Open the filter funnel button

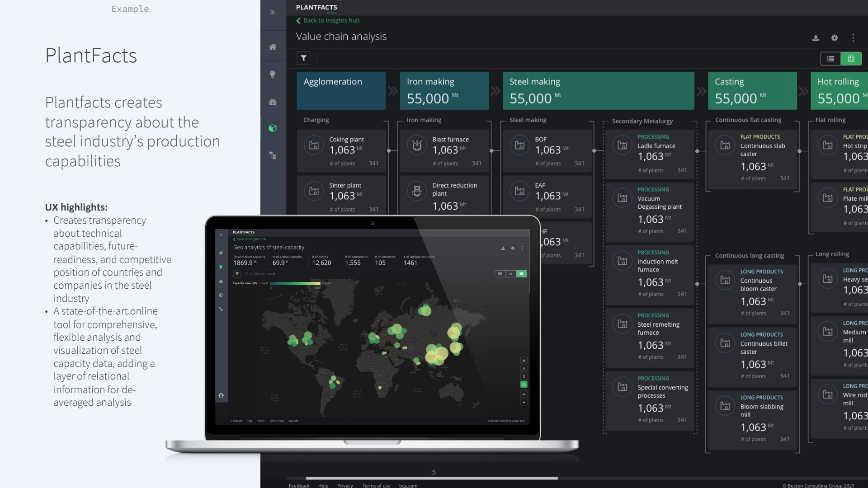pos(303,58)
